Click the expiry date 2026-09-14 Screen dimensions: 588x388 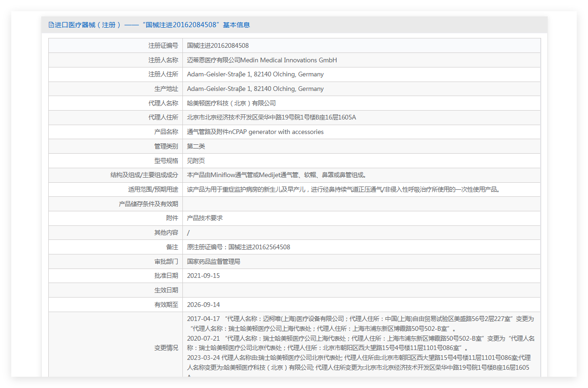[204, 305]
